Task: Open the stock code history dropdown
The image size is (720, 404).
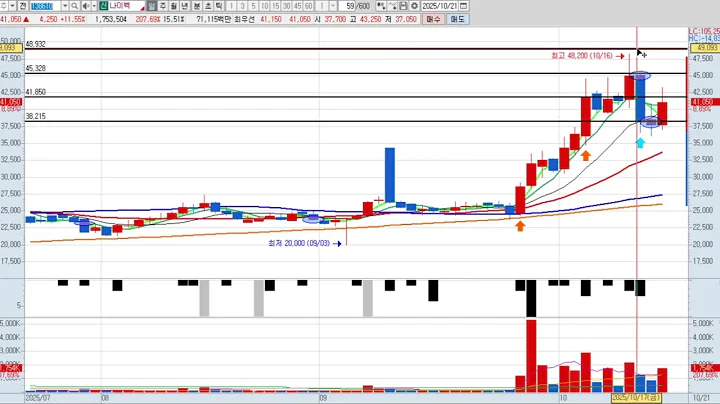Action: [x=65, y=6]
